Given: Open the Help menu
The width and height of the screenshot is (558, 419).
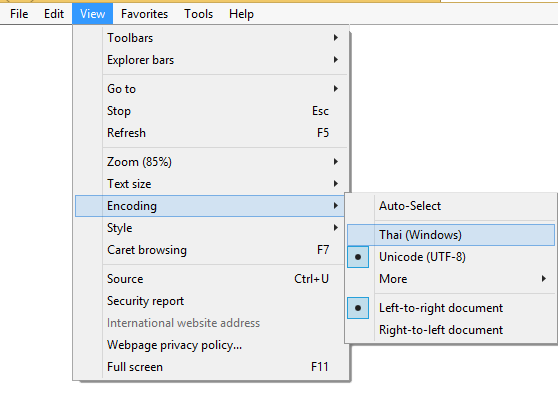Looking at the screenshot, I should point(241,14).
